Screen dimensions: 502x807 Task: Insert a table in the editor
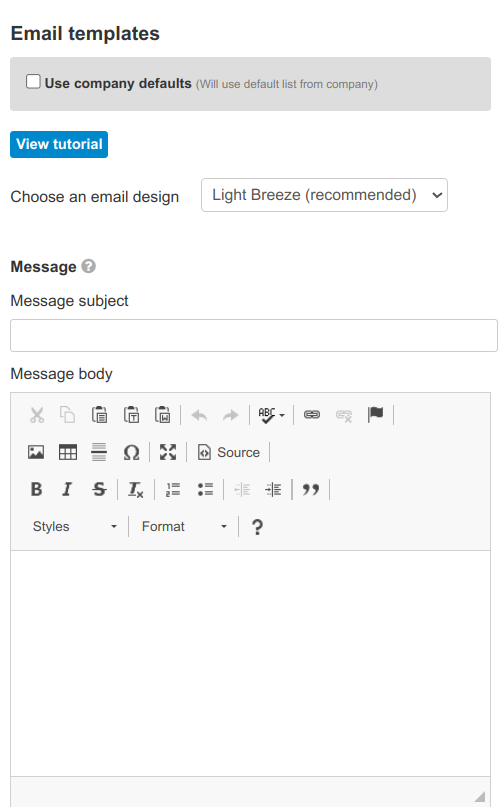click(68, 452)
